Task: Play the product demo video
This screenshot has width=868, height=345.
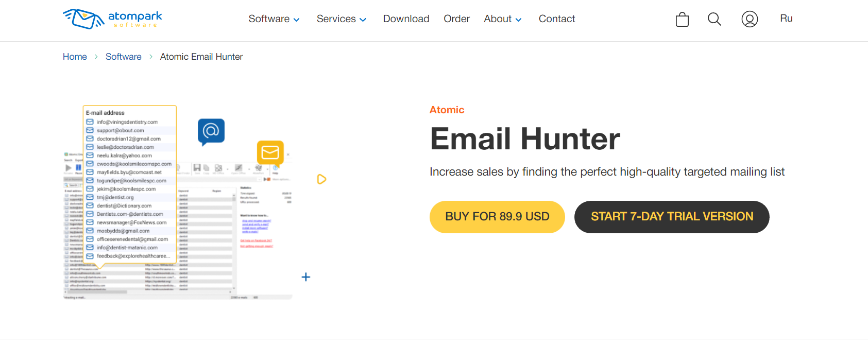Action: tap(321, 179)
